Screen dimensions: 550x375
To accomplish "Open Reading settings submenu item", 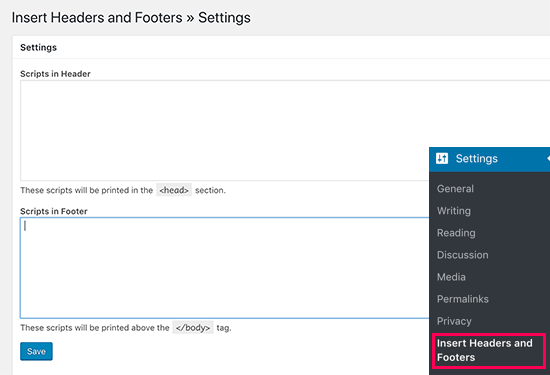I will [456, 233].
